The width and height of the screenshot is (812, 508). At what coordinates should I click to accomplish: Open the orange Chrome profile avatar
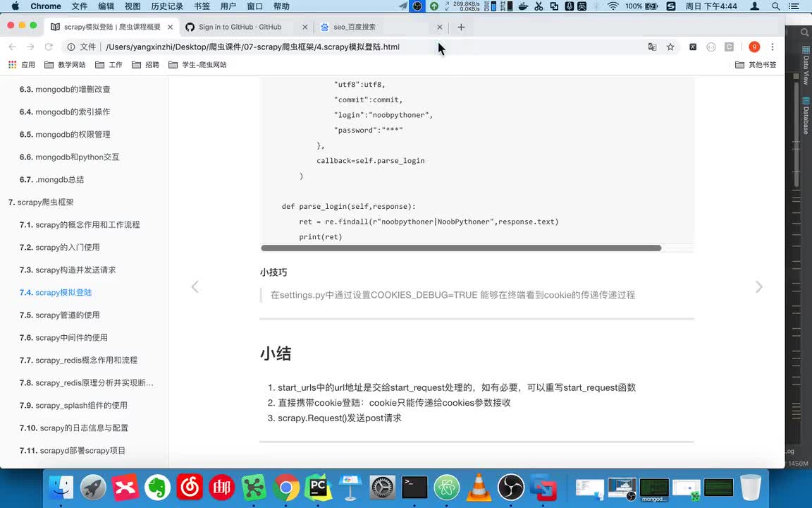(x=754, y=47)
